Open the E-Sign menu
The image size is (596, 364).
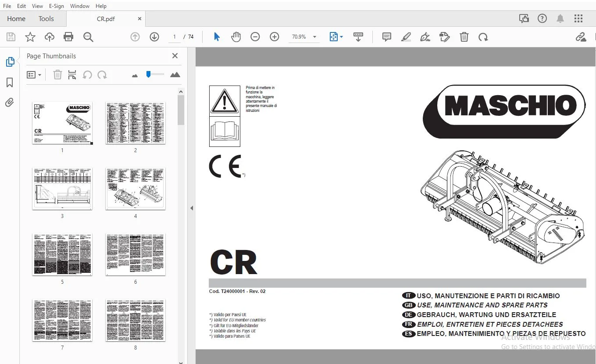pyautogui.click(x=56, y=6)
